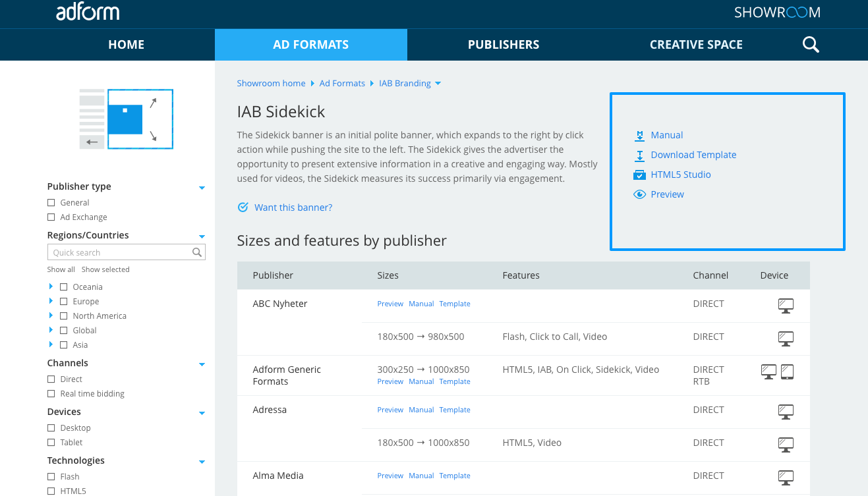Check the Real time bidding checkbox
The width and height of the screenshot is (868, 496).
click(x=51, y=394)
